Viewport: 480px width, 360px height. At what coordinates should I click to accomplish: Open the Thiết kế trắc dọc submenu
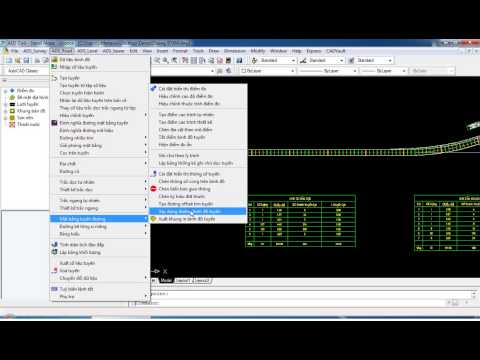(99, 189)
